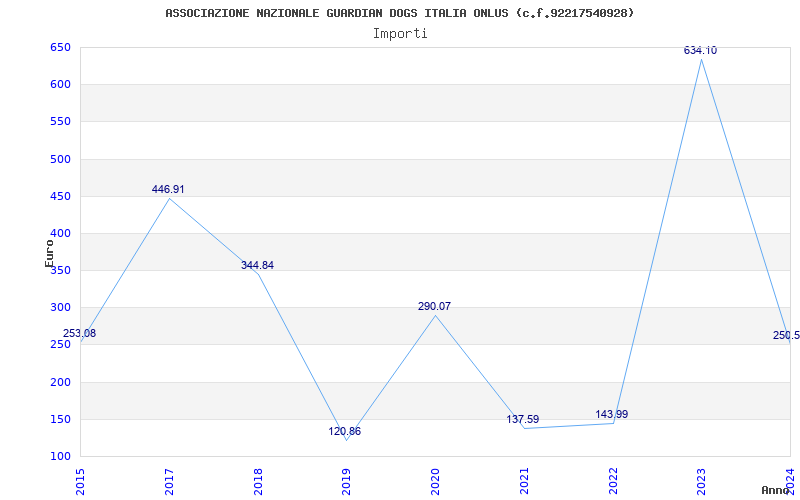Click year 2017 on the x-axis
Screen dimensions: 800x500
tap(169, 482)
